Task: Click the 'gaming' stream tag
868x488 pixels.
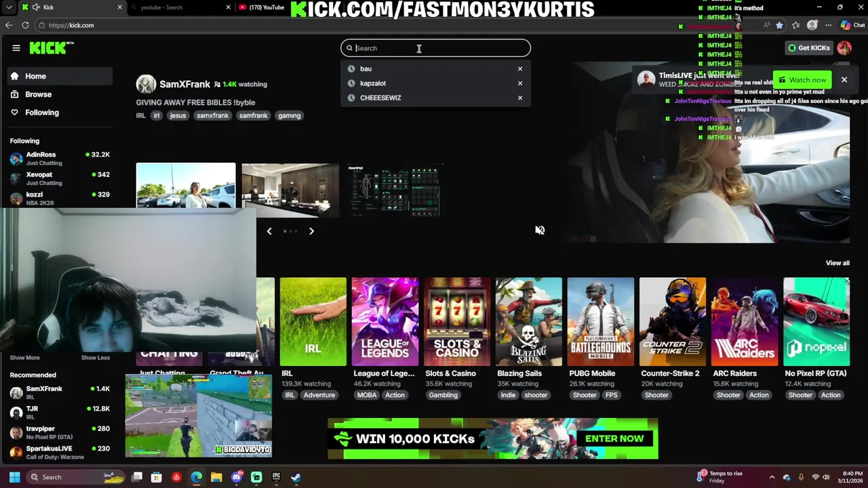Action: (x=289, y=115)
